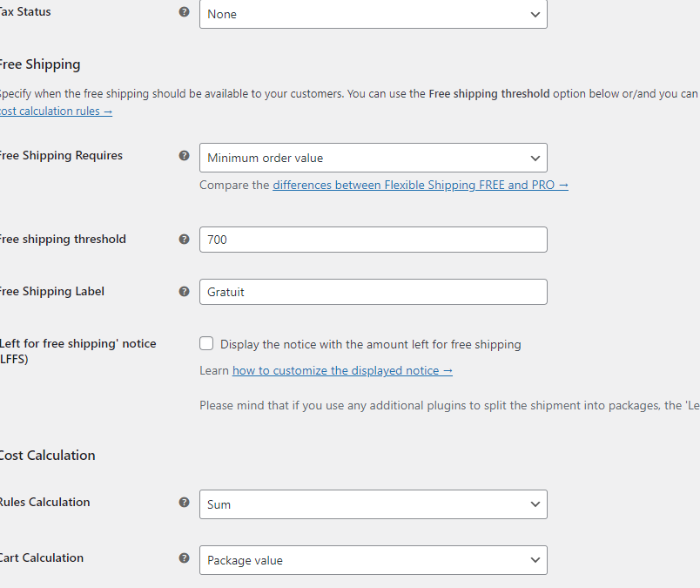Open differences between Flexible Shipping FREE and PRO link

pyautogui.click(x=420, y=185)
